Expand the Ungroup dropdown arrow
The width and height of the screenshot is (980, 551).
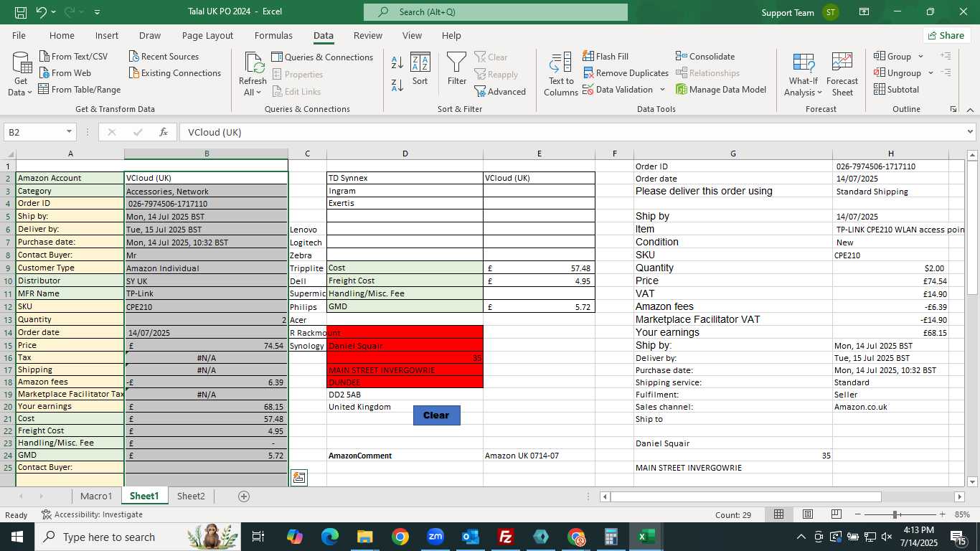point(930,73)
